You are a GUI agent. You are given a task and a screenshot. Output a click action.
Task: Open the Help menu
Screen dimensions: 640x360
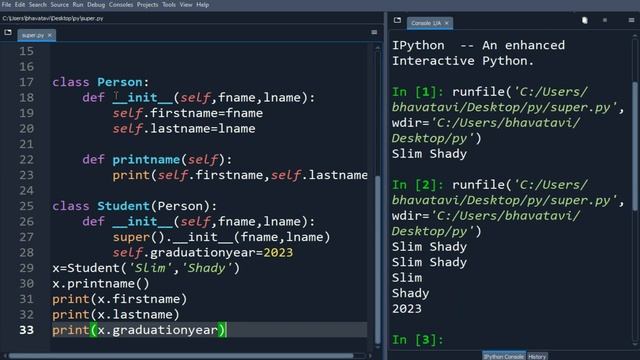202,5
